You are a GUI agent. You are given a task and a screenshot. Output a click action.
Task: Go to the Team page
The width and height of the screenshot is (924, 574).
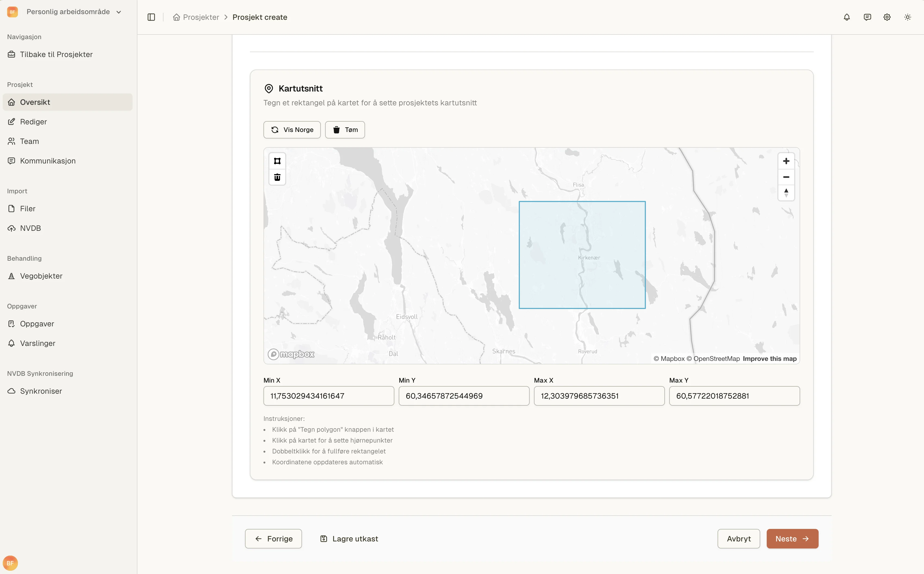(29, 141)
